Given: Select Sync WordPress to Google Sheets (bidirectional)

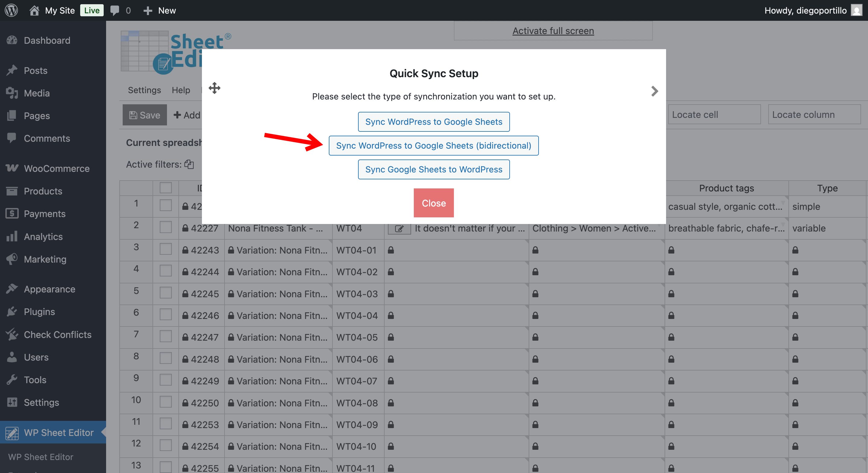Looking at the screenshot, I should (x=434, y=145).
